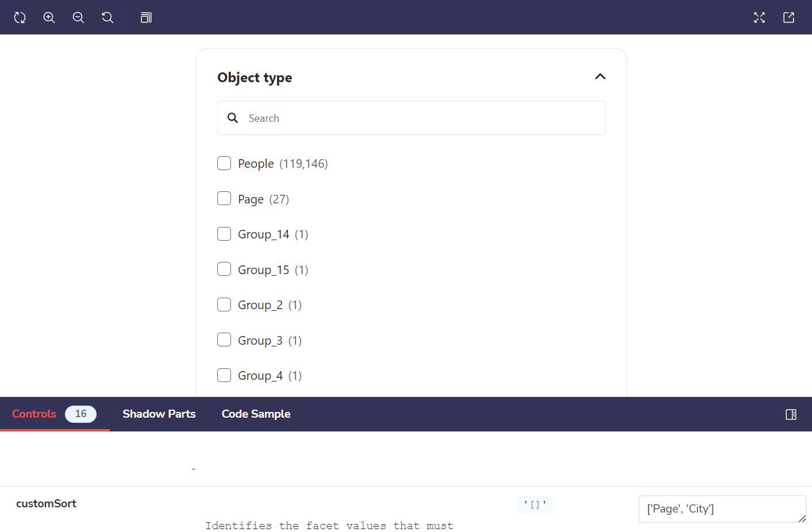
Task: Enable the Page facet value
Action: click(x=224, y=198)
